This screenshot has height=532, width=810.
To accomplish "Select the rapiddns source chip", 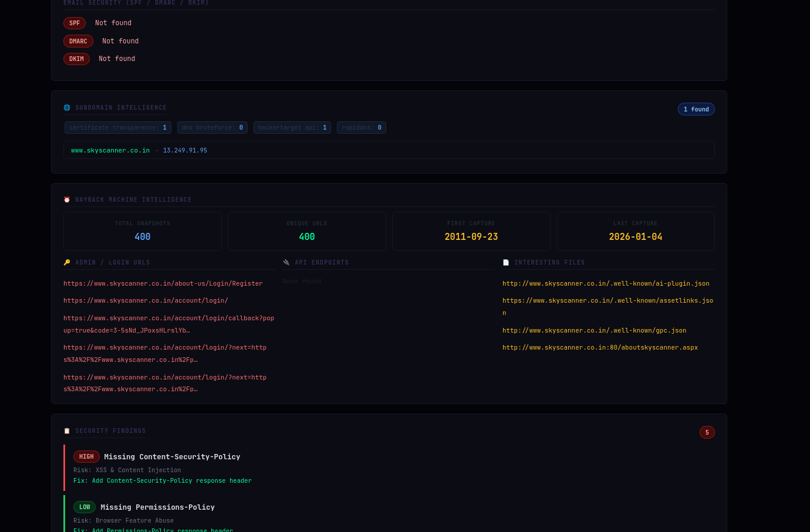I will tap(362, 128).
